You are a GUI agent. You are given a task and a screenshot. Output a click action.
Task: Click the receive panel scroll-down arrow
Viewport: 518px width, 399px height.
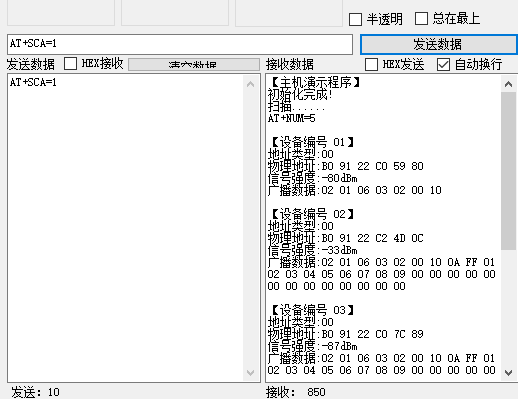[x=508, y=372]
